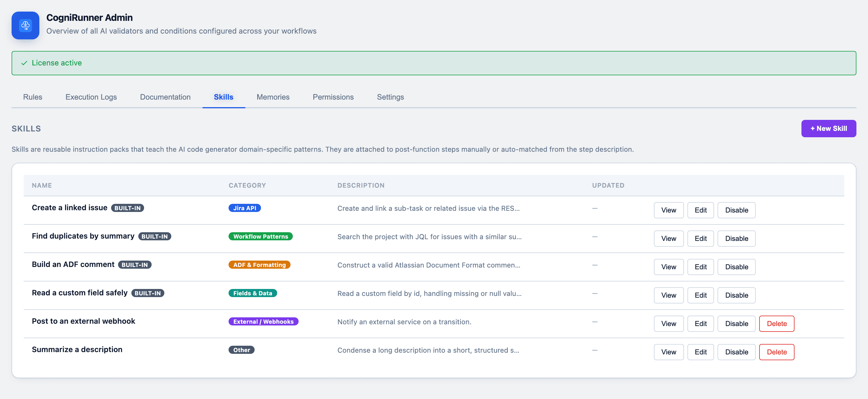Click the License active checkmark icon
This screenshot has width=868, height=399.
(x=24, y=63)
